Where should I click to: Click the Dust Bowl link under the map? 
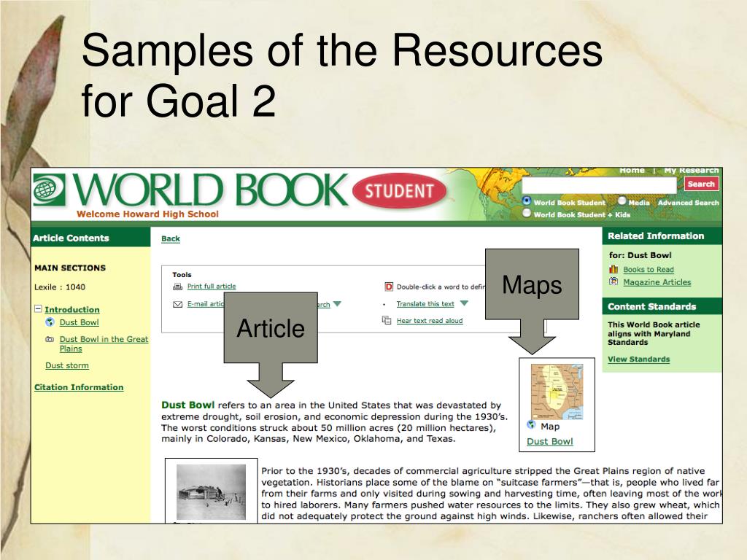click(x=550, y=441)
